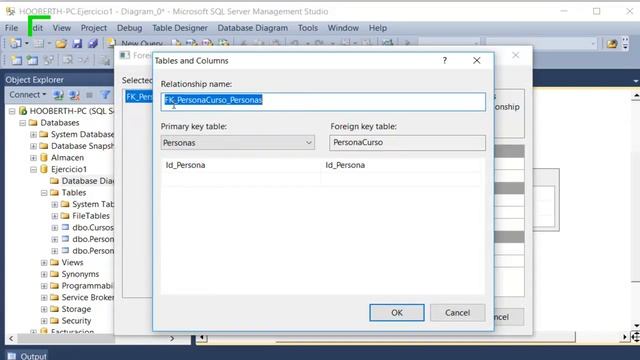Collapse the Ejercicio1 database node
This screenshot has height=360, width=640.
click(33, 169)
